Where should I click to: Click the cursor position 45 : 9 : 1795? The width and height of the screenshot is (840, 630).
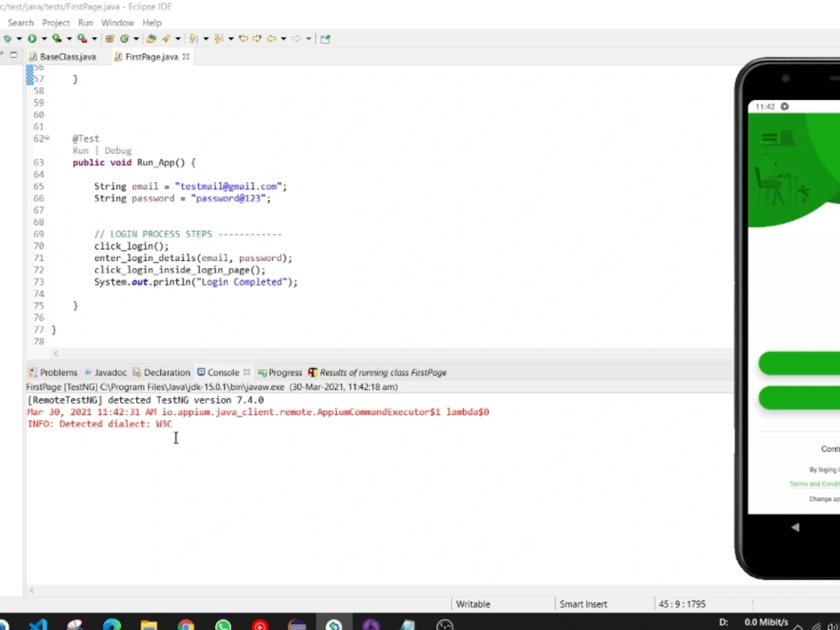pyautogui.click(x=682, y=604)
